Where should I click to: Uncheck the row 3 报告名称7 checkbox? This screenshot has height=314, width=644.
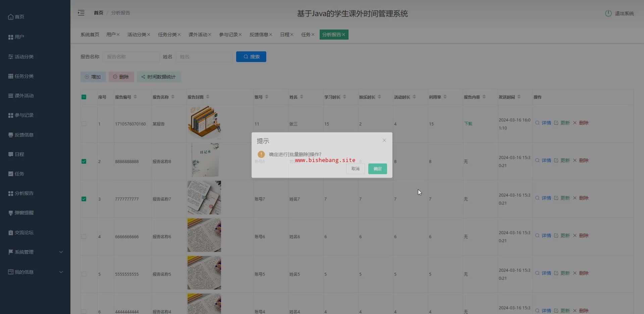(84, 199)
